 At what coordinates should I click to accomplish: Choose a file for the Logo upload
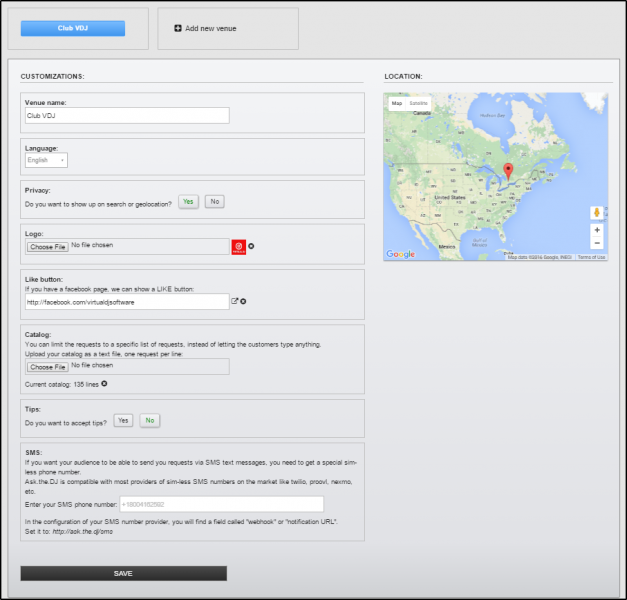pos(47,246)
